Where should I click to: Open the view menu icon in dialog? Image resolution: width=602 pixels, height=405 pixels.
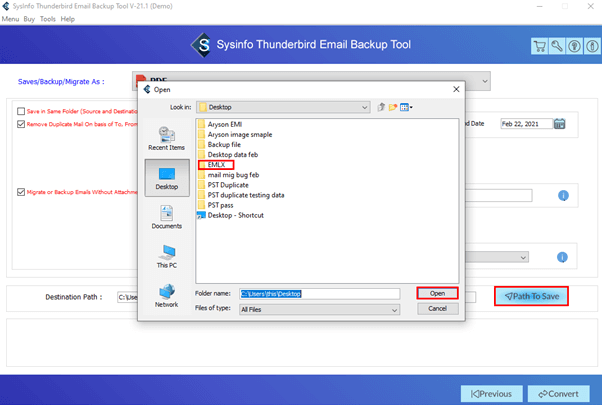(406, 107)
